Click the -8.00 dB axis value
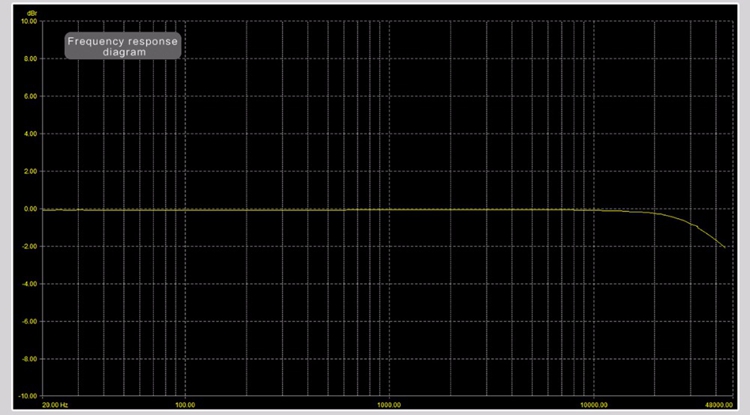This screenshot has height=415, width=750. 30,359
